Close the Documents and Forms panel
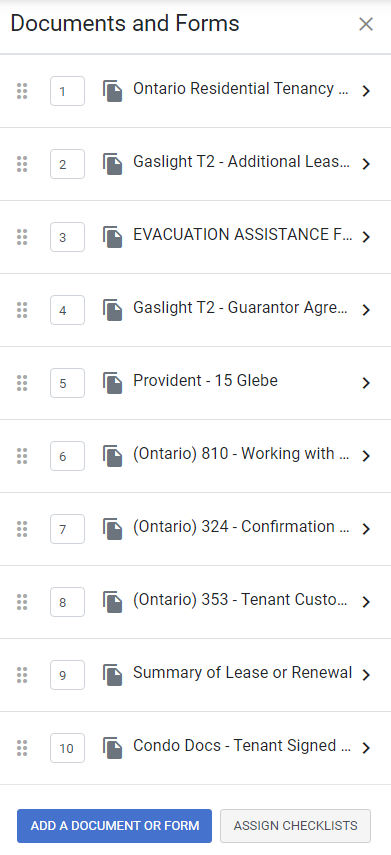Viewport: 391px width, 855px height. click(366, 24)
